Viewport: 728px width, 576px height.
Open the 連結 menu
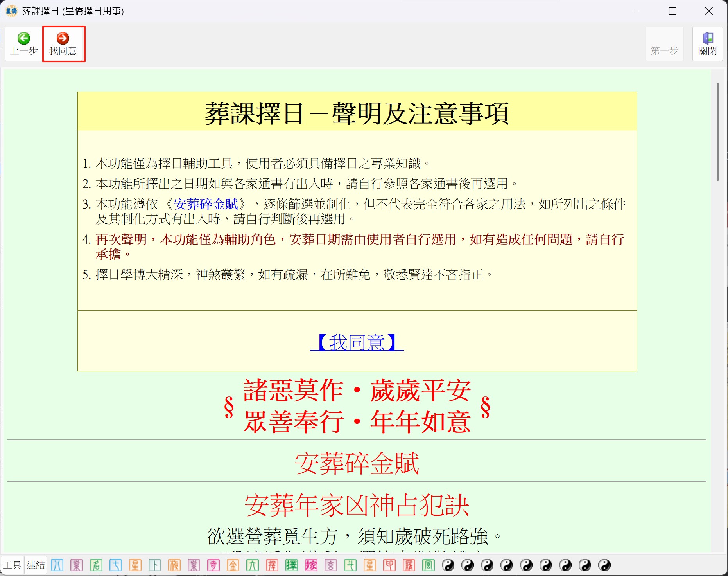(36, 565)
